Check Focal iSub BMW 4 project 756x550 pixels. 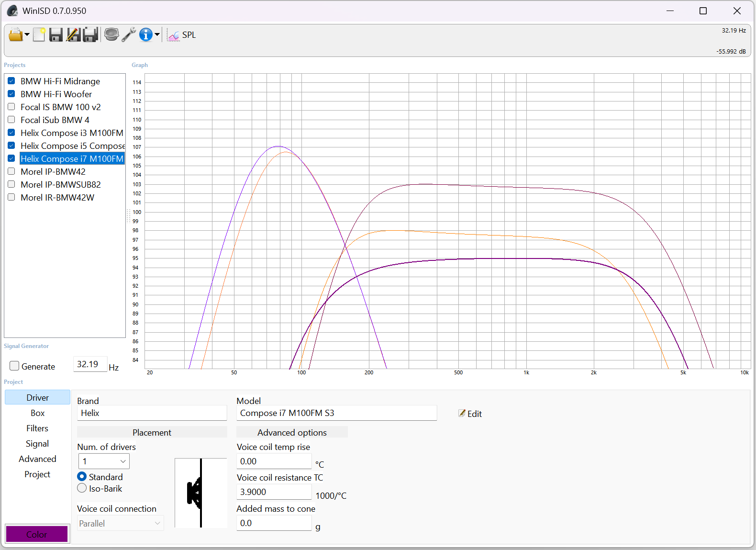pyautogui.click(x=11, y=120)
